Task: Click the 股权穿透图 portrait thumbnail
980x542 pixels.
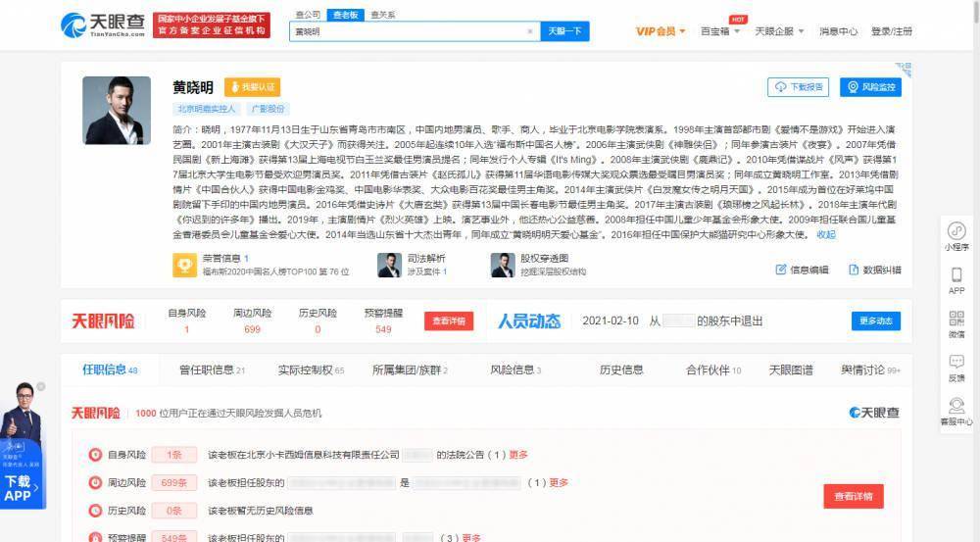Action: (x=503, y=265)
